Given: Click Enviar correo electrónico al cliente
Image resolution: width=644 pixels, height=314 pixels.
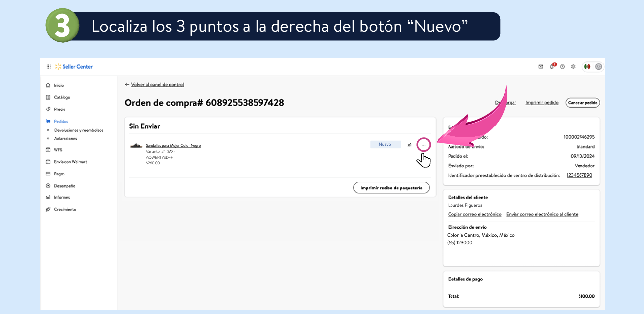Looking at the screenshot, I should coord(542,214).
